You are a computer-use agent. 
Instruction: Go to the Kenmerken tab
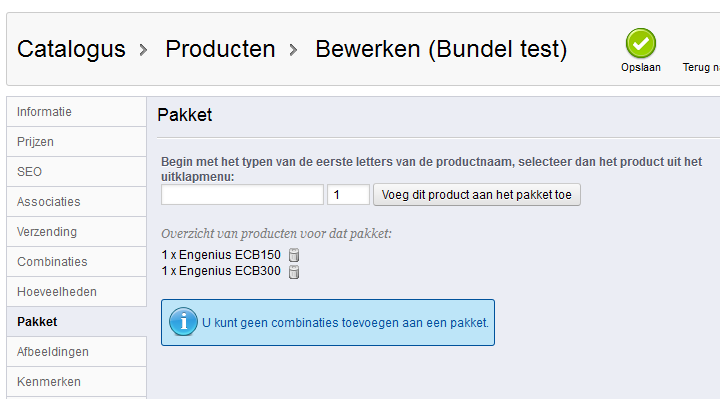pyautogui.click(x=77, y=382)
